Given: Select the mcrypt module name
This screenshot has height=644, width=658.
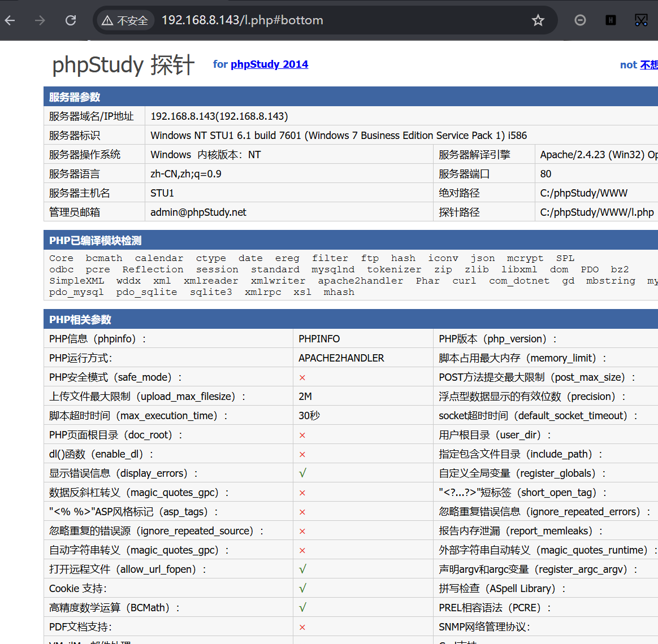Looking at the screenshot, I should (525, 258).
